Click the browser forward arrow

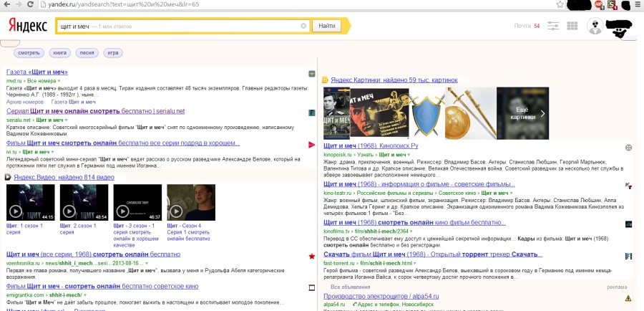[x=19, y=4]
